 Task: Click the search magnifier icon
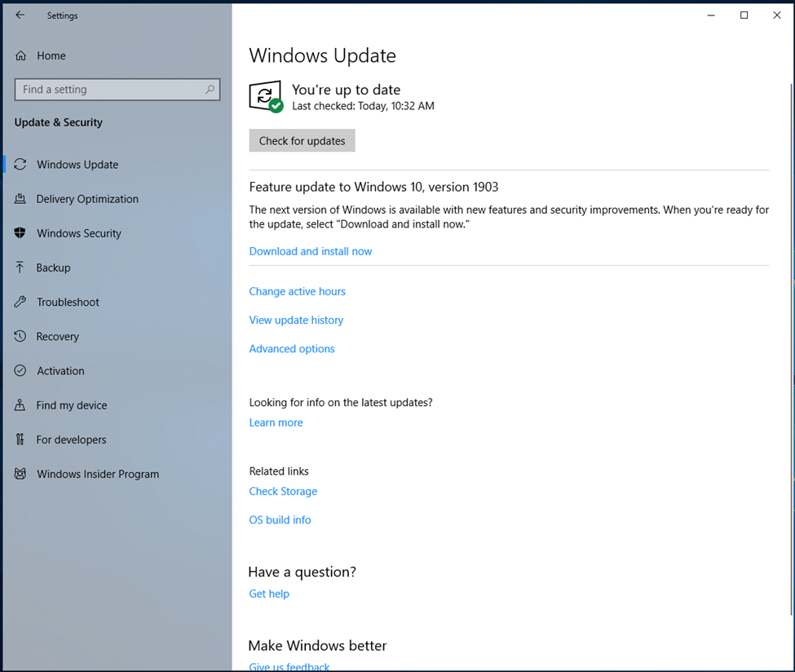pos(210,89)
